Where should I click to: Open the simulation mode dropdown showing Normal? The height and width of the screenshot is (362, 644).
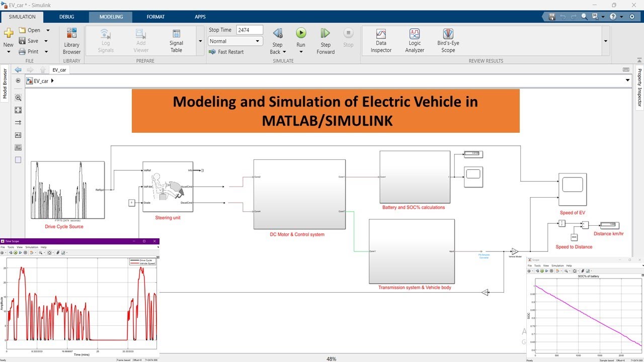point(235,41)
